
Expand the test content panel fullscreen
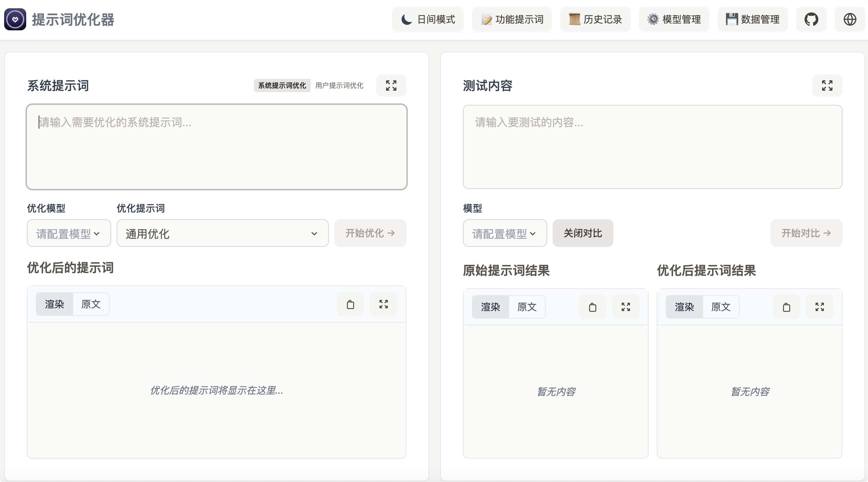[827, 86]
